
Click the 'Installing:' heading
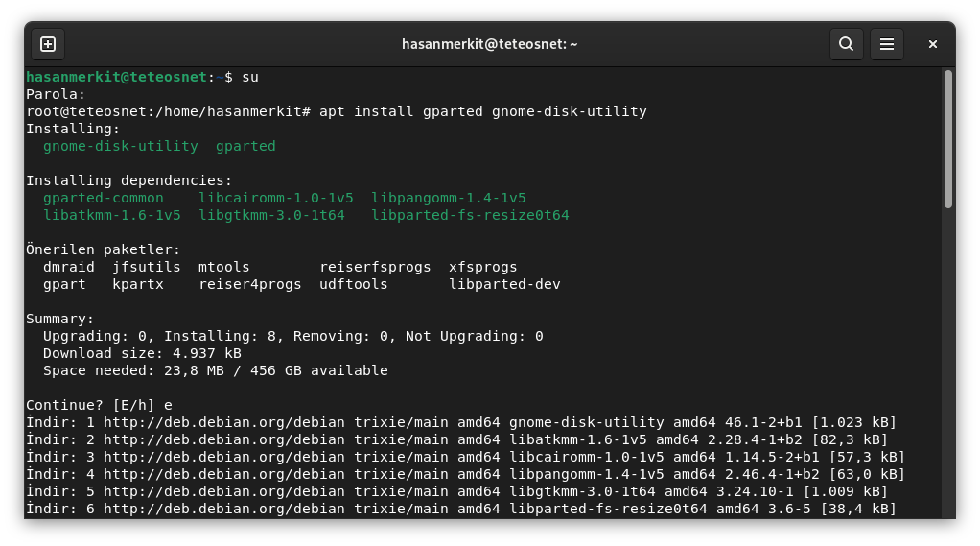pos(73,129)
